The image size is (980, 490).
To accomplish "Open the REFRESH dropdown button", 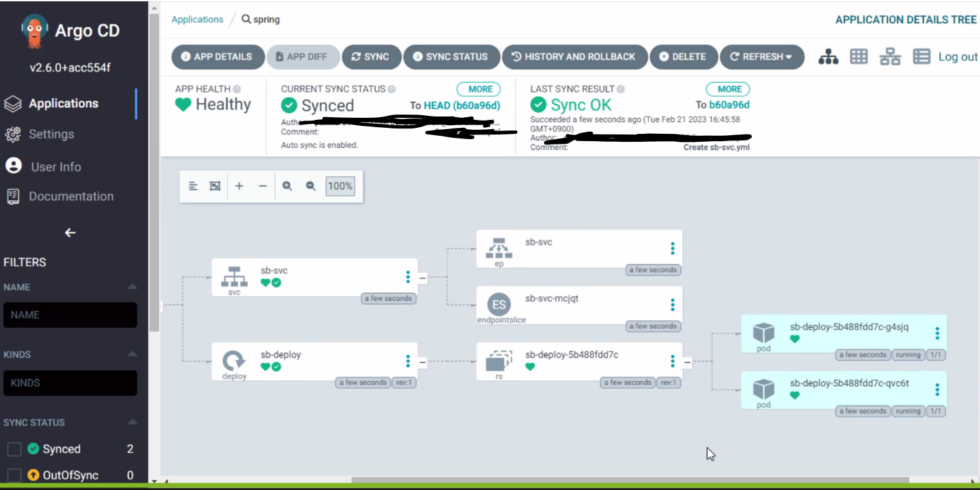I will (x=762, y=57).
